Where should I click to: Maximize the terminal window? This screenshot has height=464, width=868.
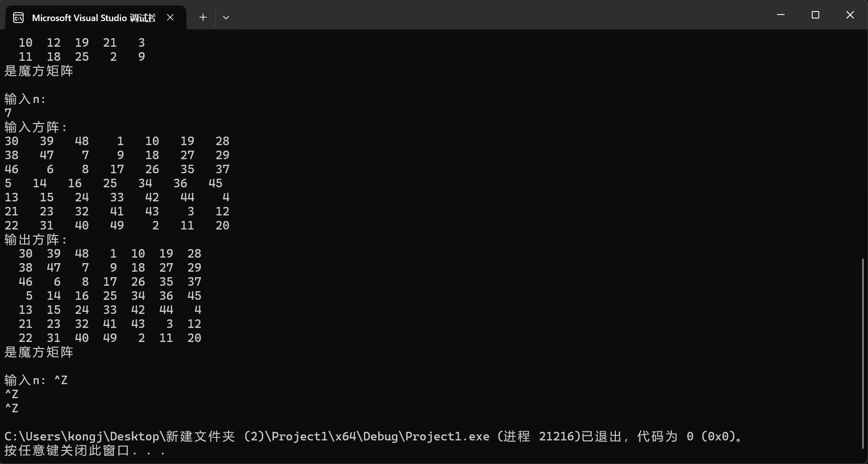(815, 15)
